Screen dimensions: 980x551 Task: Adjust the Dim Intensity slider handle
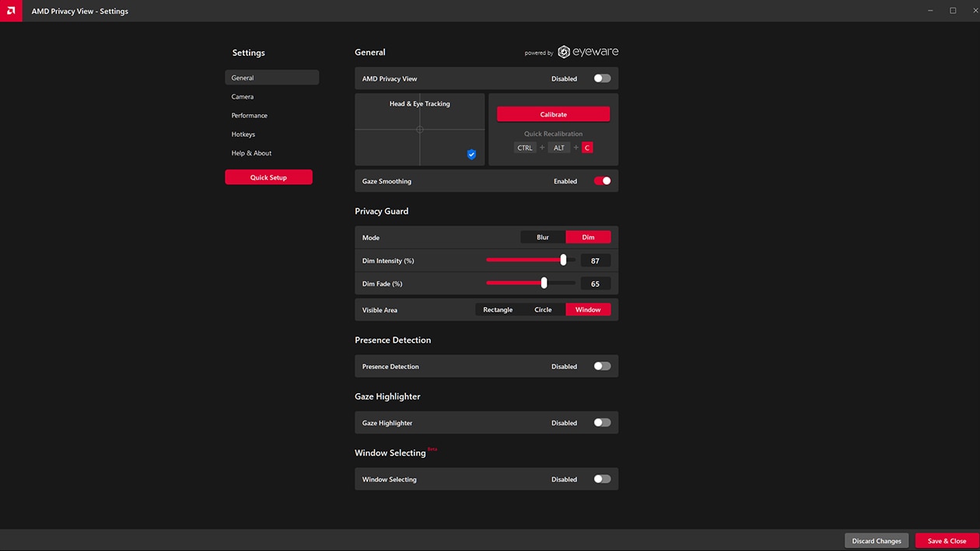pyautogui.click(x=563, y=260)
